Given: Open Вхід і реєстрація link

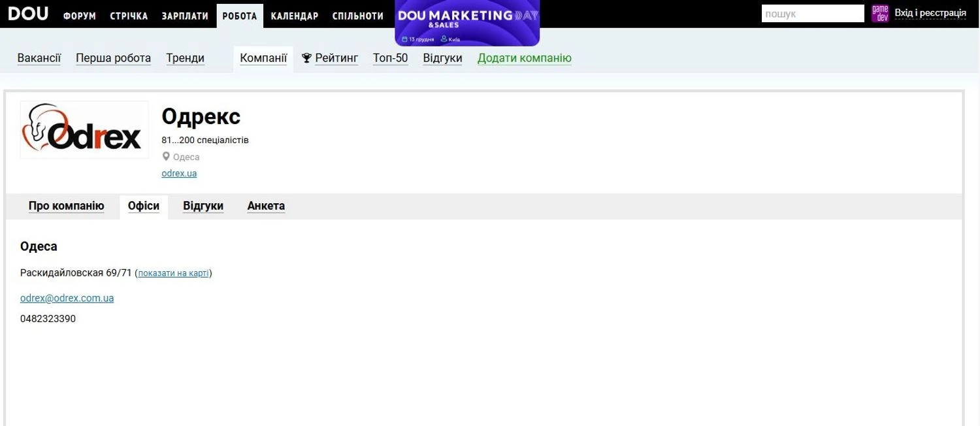Looking at the screenshot, I should click(x=930, y=13).
